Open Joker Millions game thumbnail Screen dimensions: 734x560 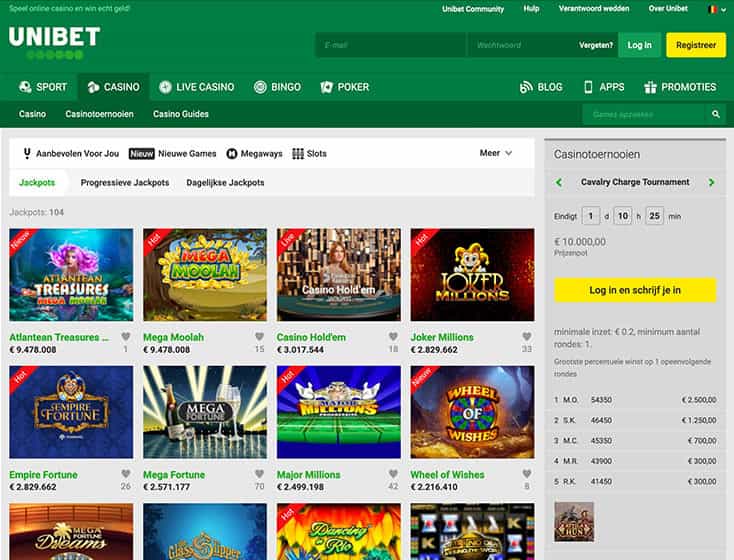(472, 275)
